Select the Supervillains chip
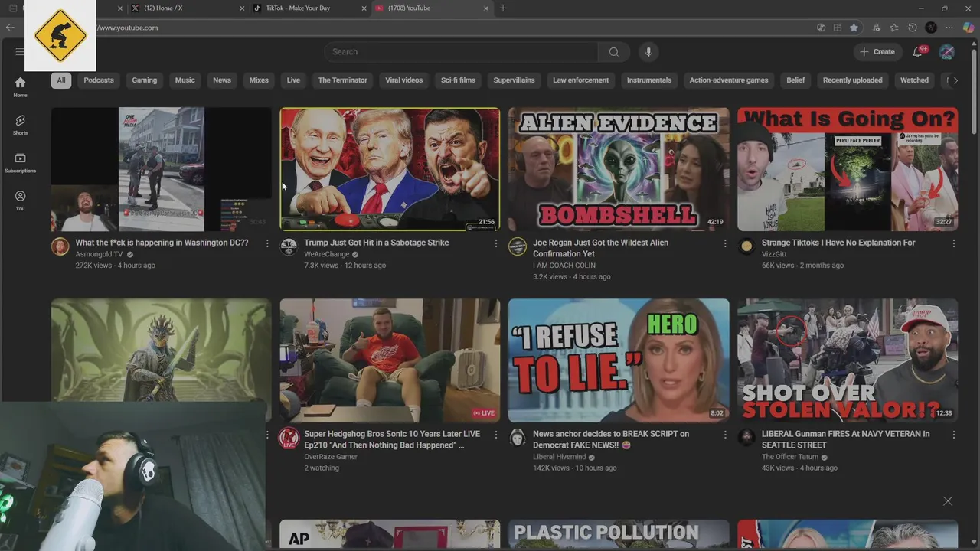 point(514,80)
